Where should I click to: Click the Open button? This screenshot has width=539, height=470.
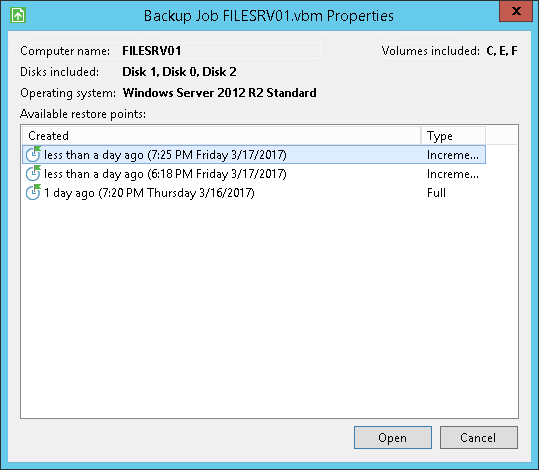pyautogui.click(x=393, y=437)
